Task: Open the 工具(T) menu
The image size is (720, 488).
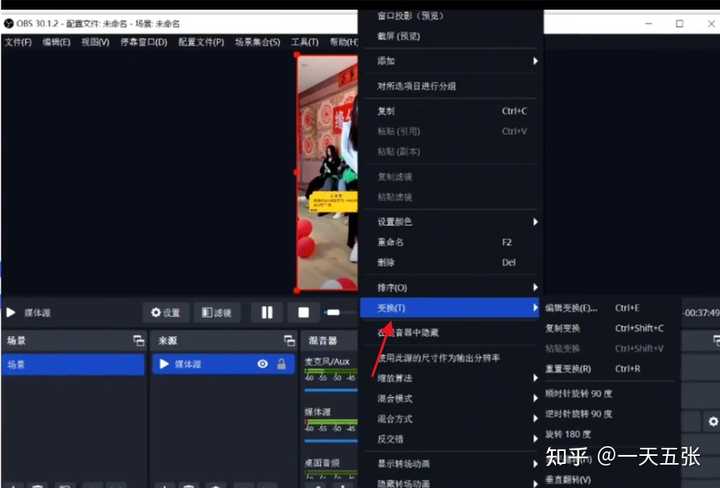Action: coord(304,42)
